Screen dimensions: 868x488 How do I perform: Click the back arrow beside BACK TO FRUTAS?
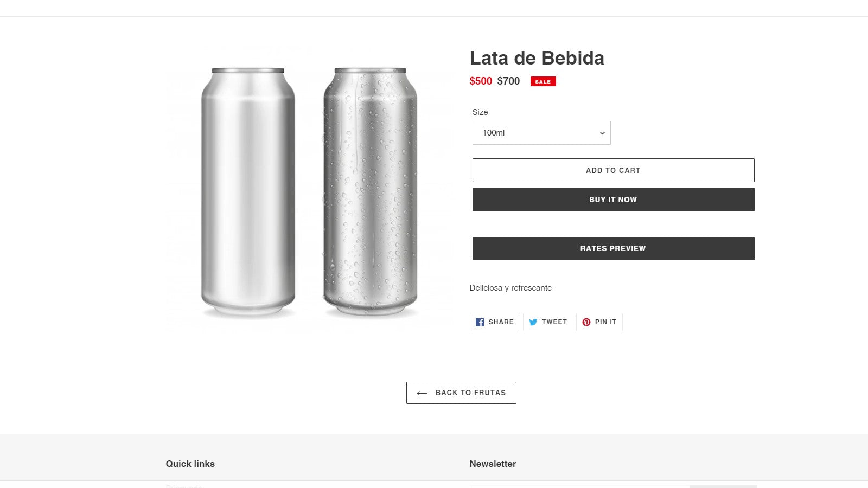(421, 393)
